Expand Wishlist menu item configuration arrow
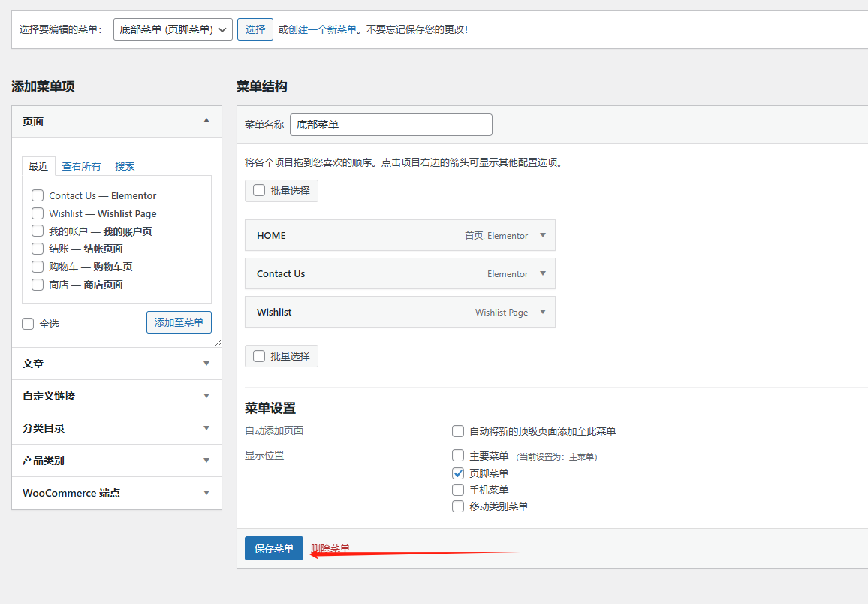This screenshot has height=604, width=868. (x=542, y=312)
